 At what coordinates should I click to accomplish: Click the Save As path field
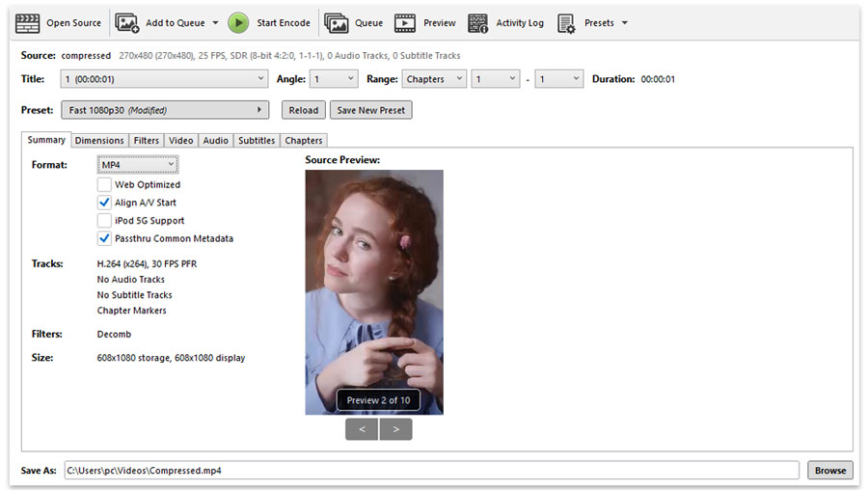click(432, 470)
